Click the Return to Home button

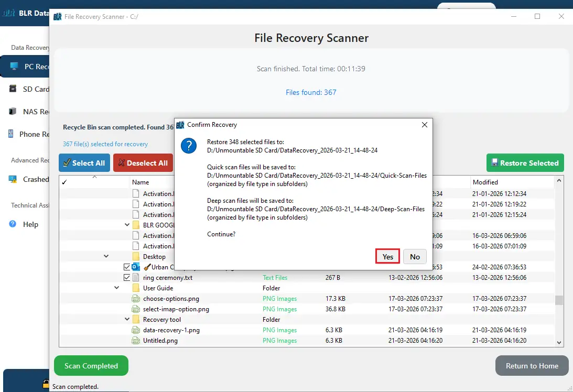pos(531,366)
